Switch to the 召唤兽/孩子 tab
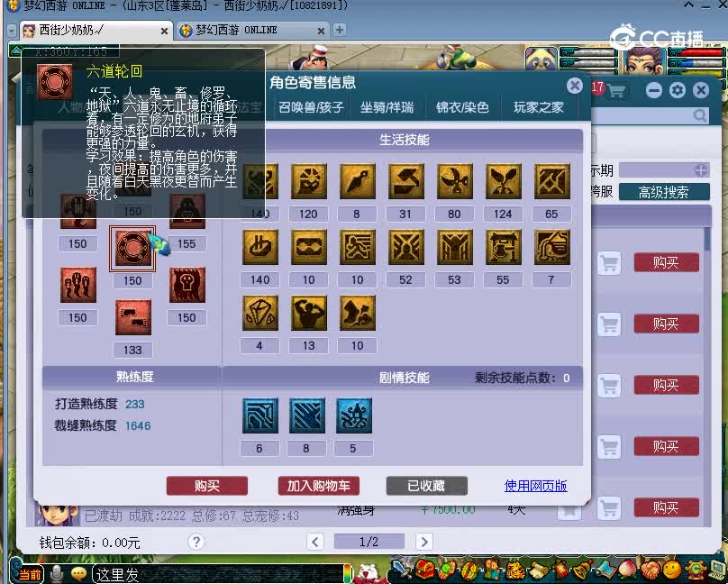Viewport: 728px width, 584px height. pyautogui.click(x=311, y=108)
